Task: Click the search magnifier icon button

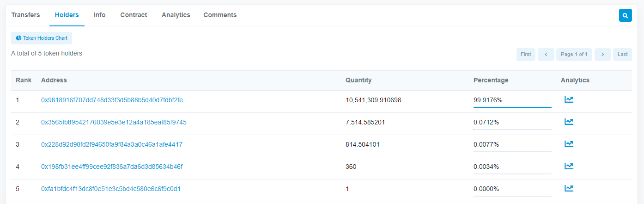Action: click(x=625, y=15)
